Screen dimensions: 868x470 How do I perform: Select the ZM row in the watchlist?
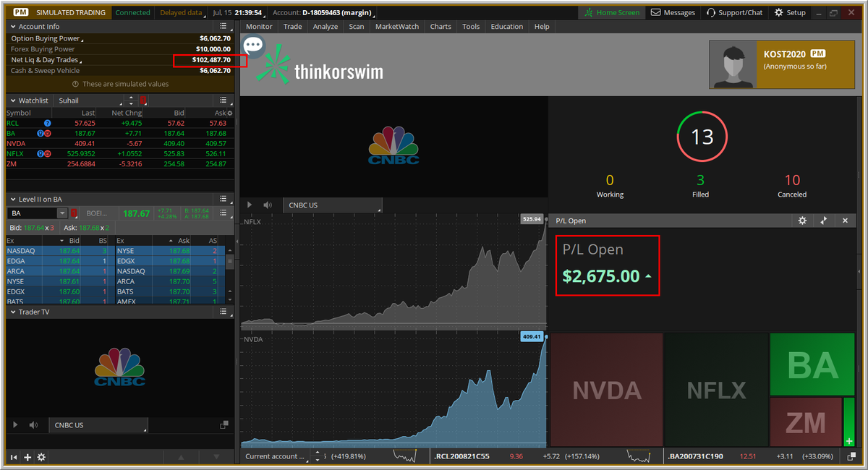tap(119, 164)
